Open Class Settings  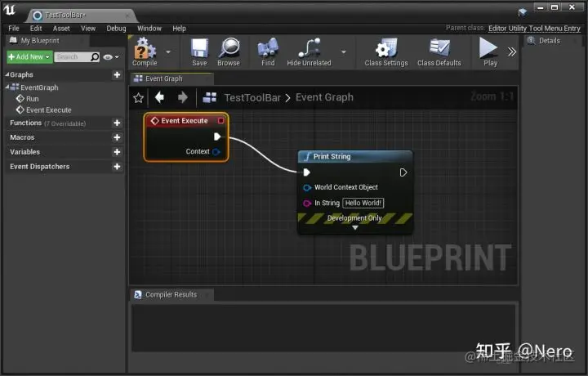click(386, 52)
